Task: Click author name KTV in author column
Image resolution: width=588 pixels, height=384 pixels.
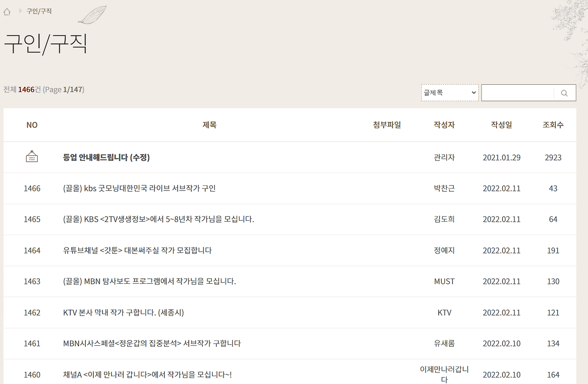Action: tap(444, 313)
